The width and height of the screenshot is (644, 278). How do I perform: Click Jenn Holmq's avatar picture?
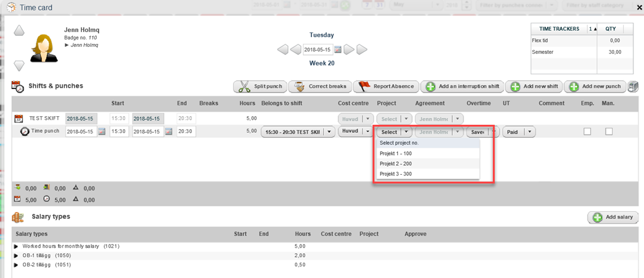click(x=44, y=48)
